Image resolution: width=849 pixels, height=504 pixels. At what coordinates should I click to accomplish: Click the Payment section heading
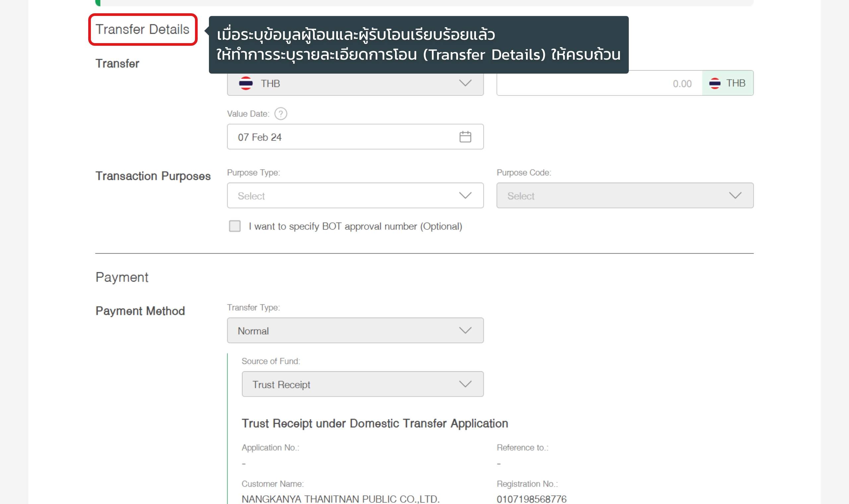tap(122, 278)
